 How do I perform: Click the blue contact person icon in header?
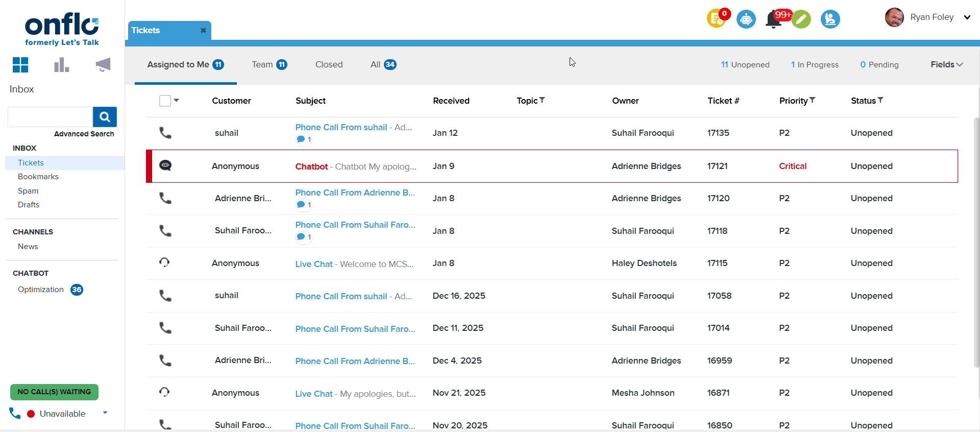[830, 19]
